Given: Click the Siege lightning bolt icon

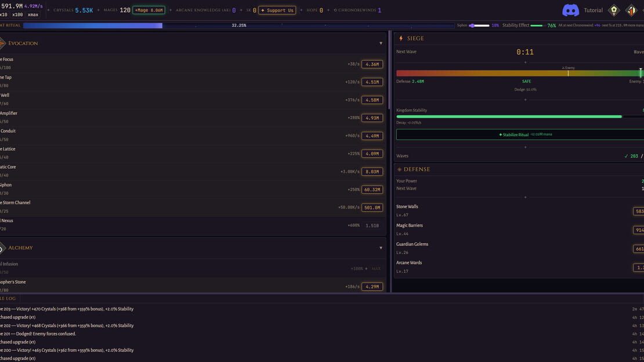Looking at the screenshot, I should point(401,38).
